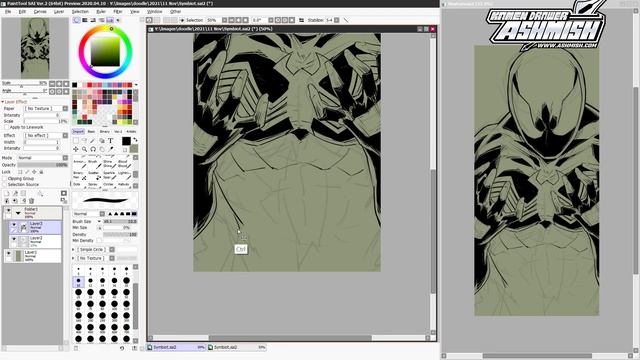Select Layer2 in the layer list
This screenshot has height=360, width=640.
coord(36,241)
